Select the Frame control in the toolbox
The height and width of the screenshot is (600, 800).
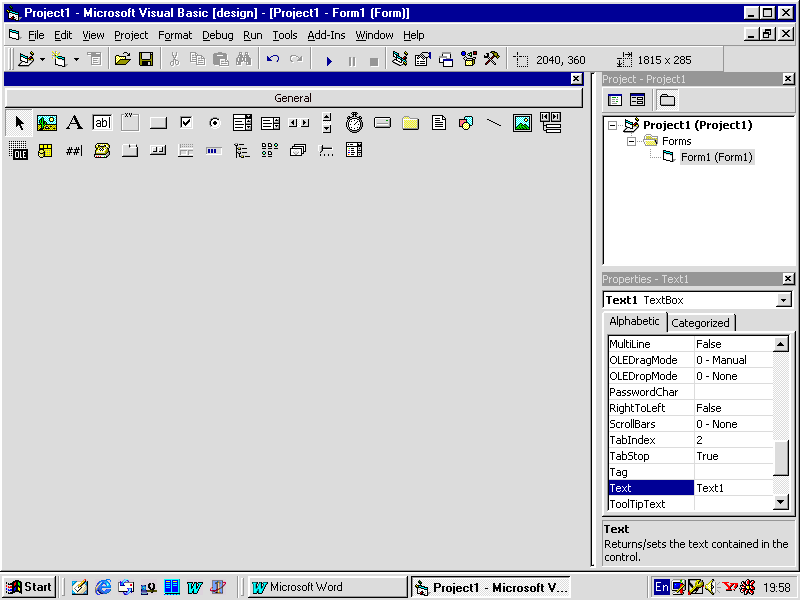click(x=130, y=123)
